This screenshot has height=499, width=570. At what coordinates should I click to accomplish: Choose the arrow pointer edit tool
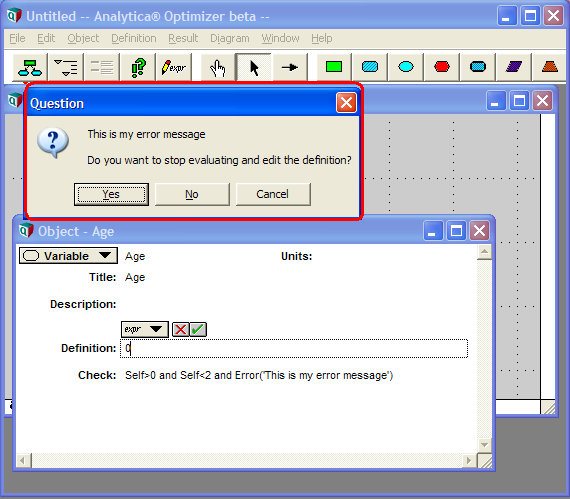point(254,67)
